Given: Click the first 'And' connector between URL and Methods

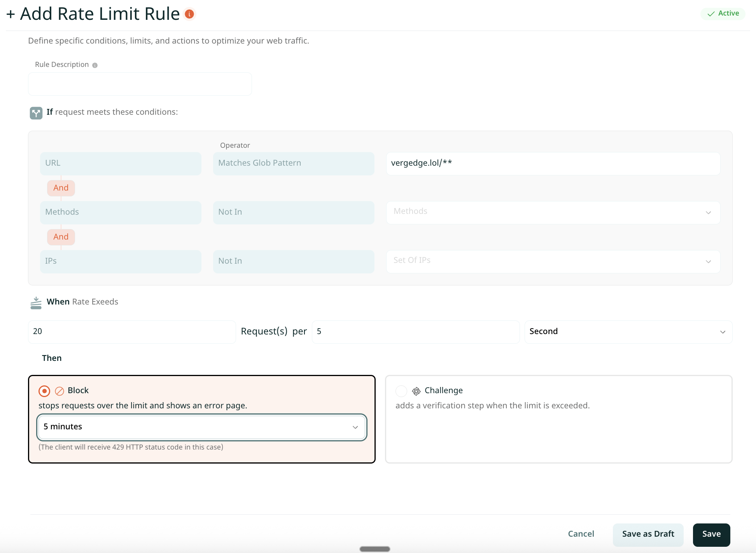Looking at the screenshot, I should (61, 188).
